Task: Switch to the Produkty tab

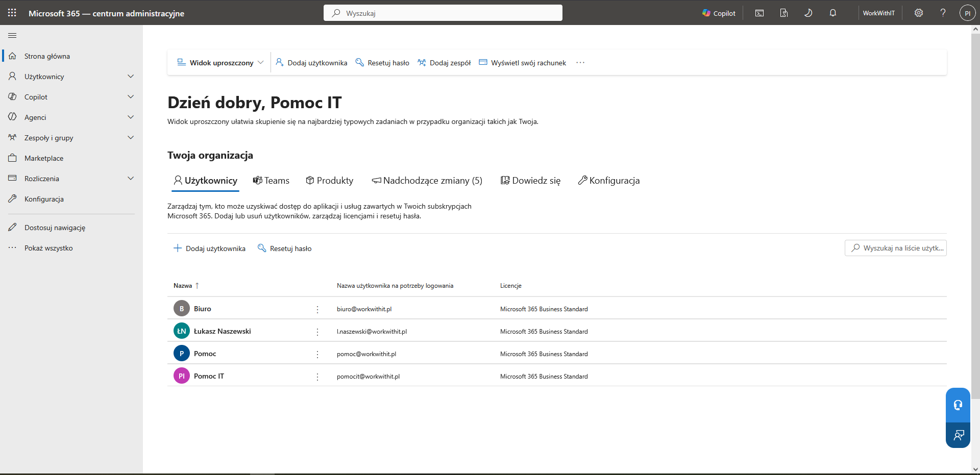Action: (329, 181)
